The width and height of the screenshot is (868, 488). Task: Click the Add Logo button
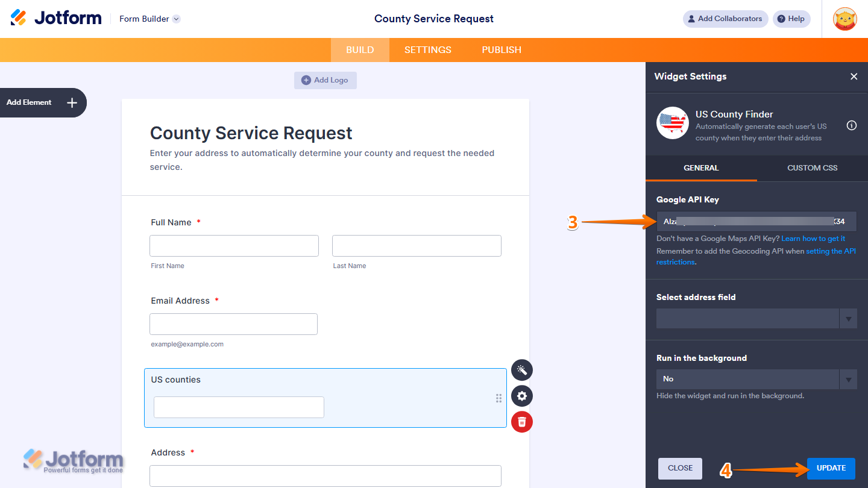325,80
